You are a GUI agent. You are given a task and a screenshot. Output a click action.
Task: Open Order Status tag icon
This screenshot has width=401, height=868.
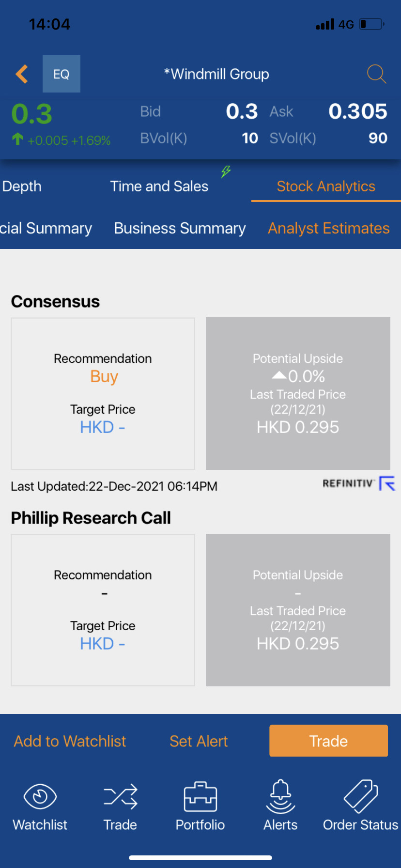pos(361,797)
